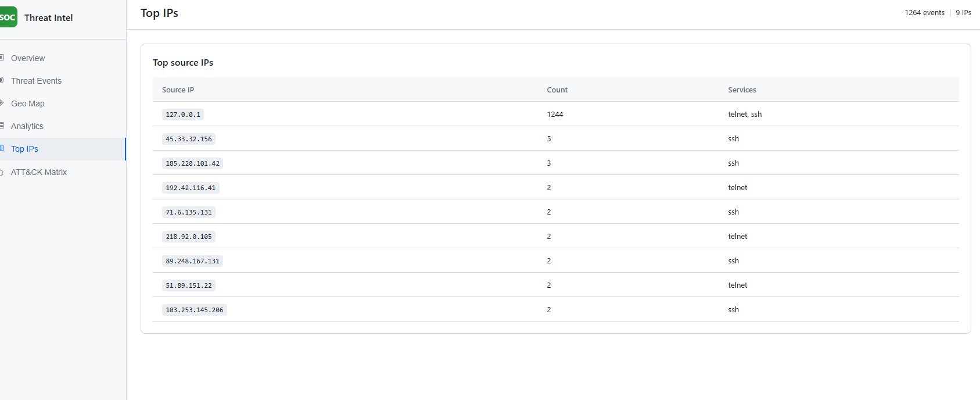Click IP address 45.33.32.156

(189, 139)
